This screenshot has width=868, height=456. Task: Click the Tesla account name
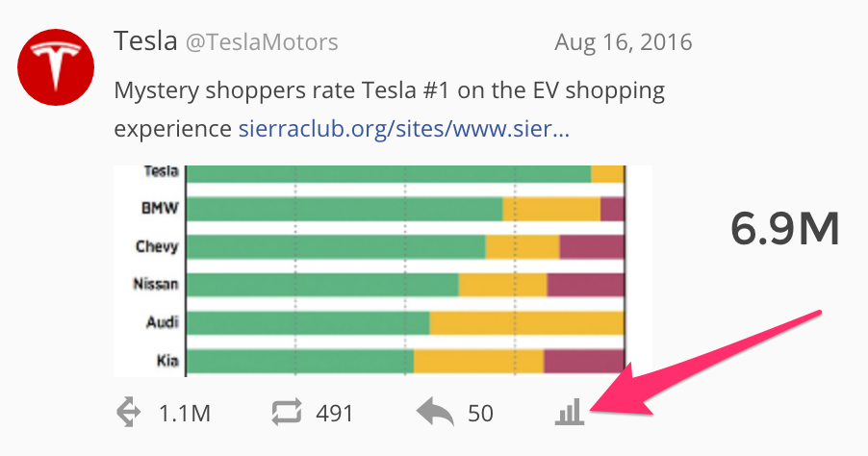coord(145,41)
